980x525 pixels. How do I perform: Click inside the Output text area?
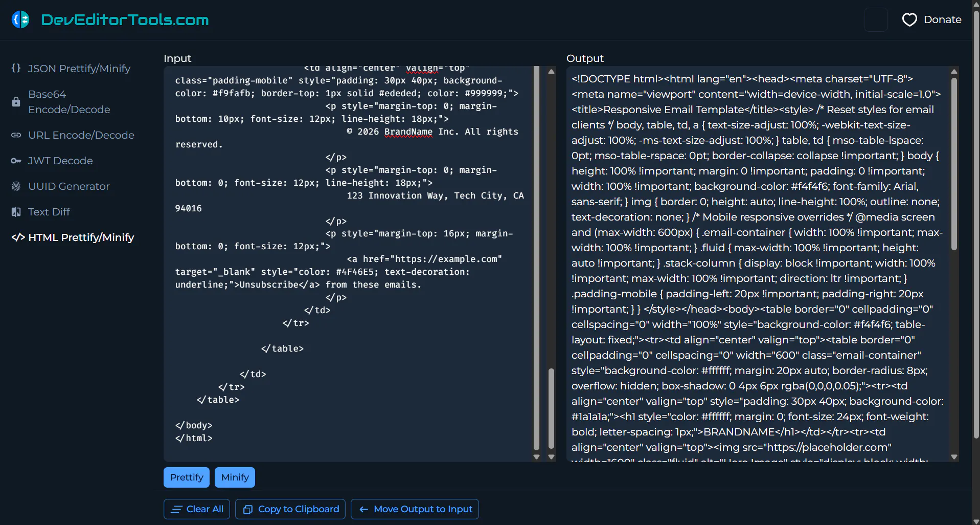[x=758, y=264]
